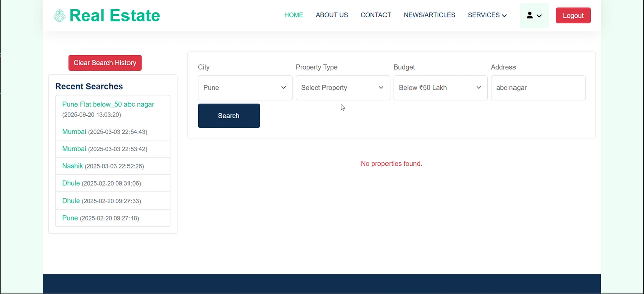This screenshot has width=644, height=294.
Task: Open the City dropdown showing Pune
Action: point(244,87)
